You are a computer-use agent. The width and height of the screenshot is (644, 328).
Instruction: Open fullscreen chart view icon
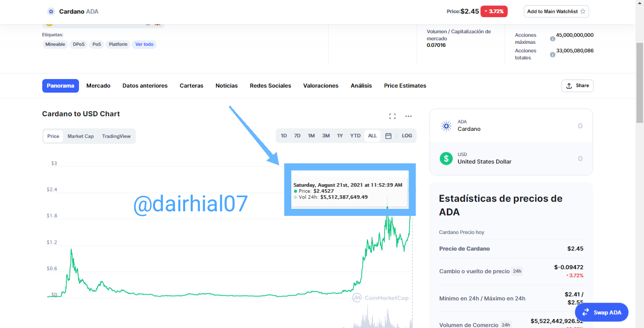click(392, 116)
